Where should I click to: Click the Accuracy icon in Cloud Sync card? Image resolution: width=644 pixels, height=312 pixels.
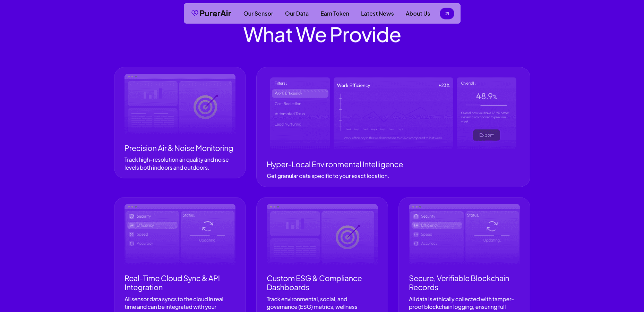click(x=132, y=243)
